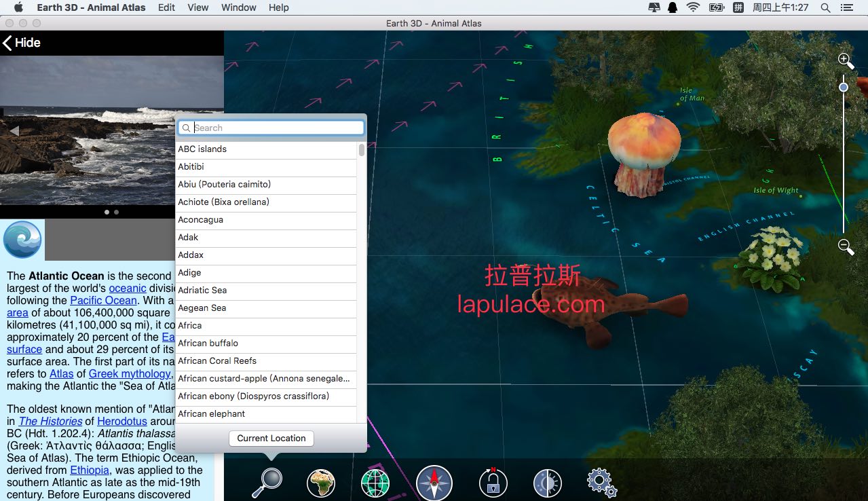Screen dimensions: 868x501
Task: Collapse the info panel with Hide
Action: coord(22,43)
